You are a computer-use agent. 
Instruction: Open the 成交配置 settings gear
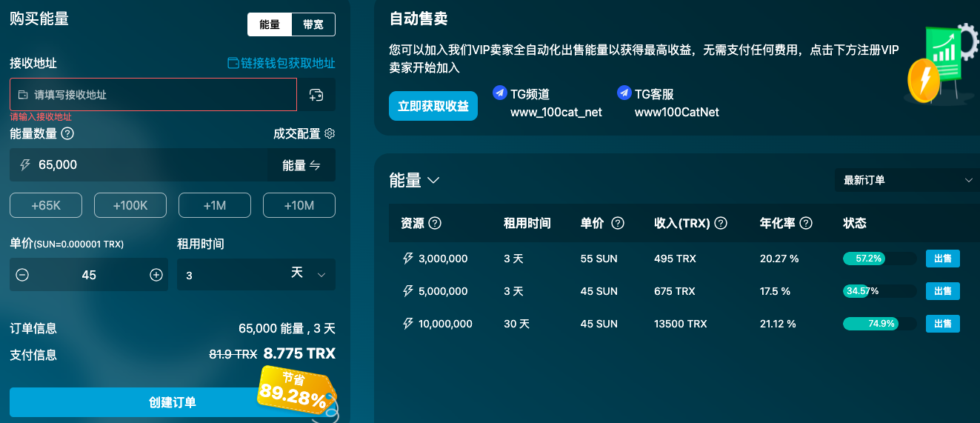(x=330, y=133)
